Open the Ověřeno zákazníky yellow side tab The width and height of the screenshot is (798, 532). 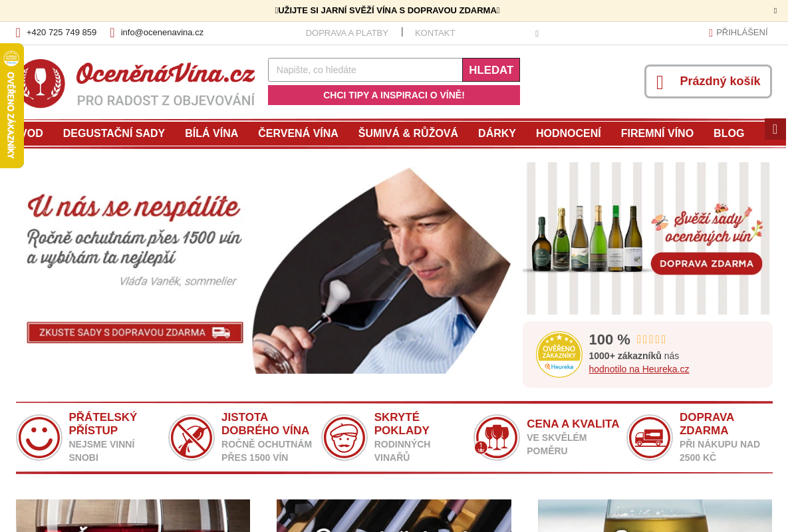pos(11,106)
